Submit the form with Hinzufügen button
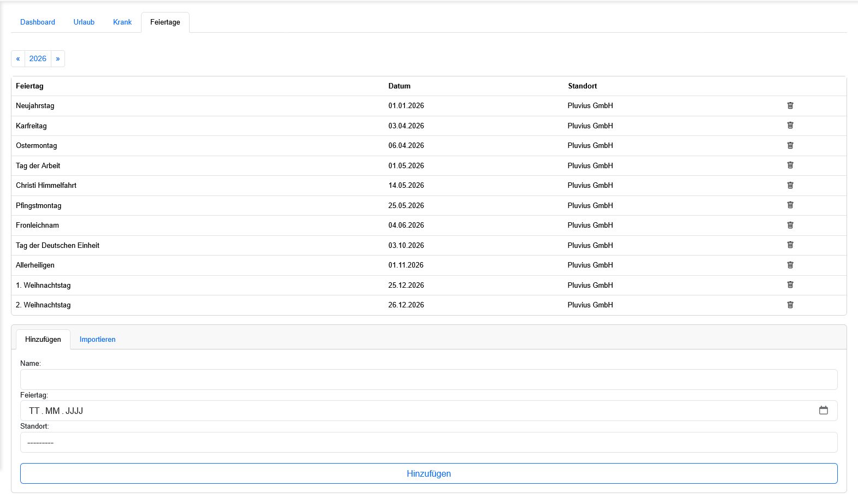Viewport: 858px width, 504px height. 429,473
